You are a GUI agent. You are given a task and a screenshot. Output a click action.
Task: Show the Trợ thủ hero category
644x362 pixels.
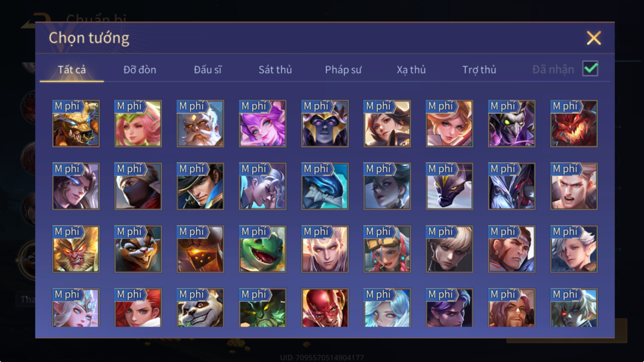[479, 70]
